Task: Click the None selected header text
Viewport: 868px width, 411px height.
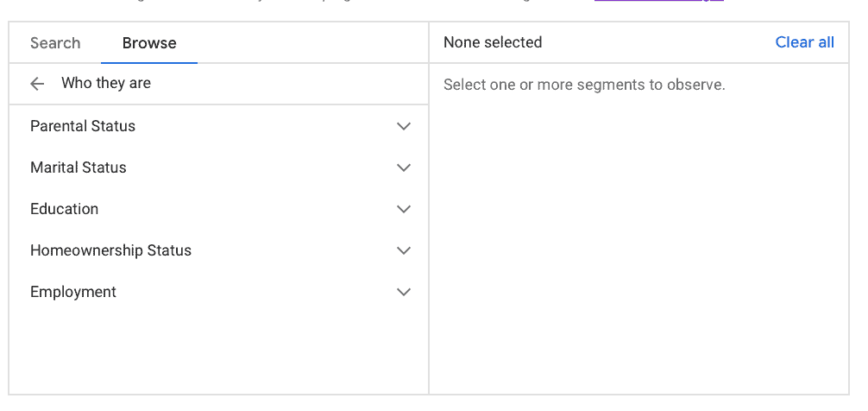Action: pyautogui.click(x=493, y=42)
